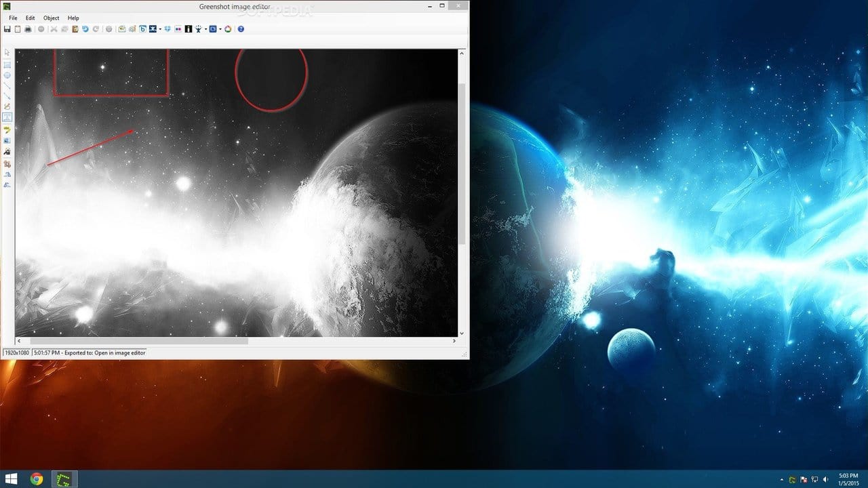Launch Google Chrome from the taskbar
The image size is (868, 488).
pyautogui.click(x=37, y=479)
